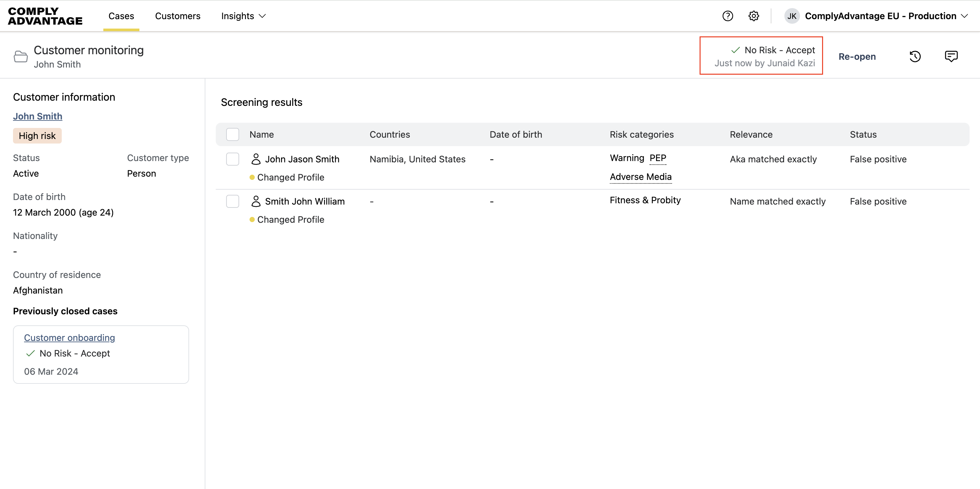Click the case history clock icon

(915, 56)
